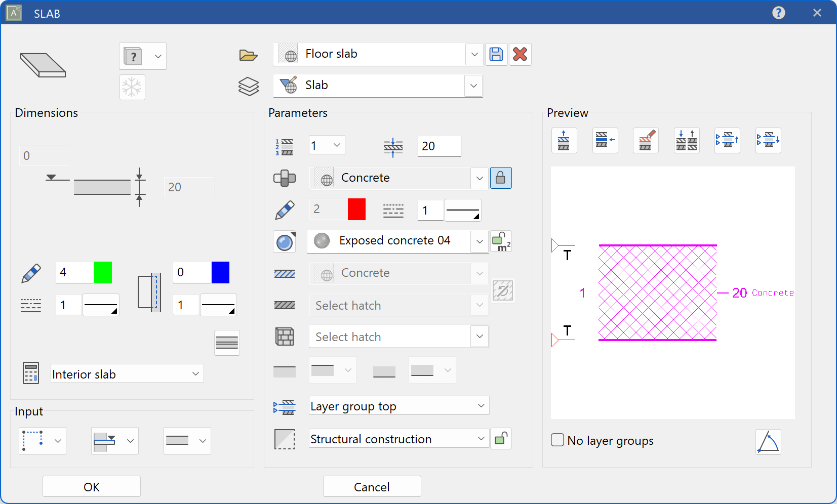Toggle the area surface lock for Exposed concrete 04

501,241
